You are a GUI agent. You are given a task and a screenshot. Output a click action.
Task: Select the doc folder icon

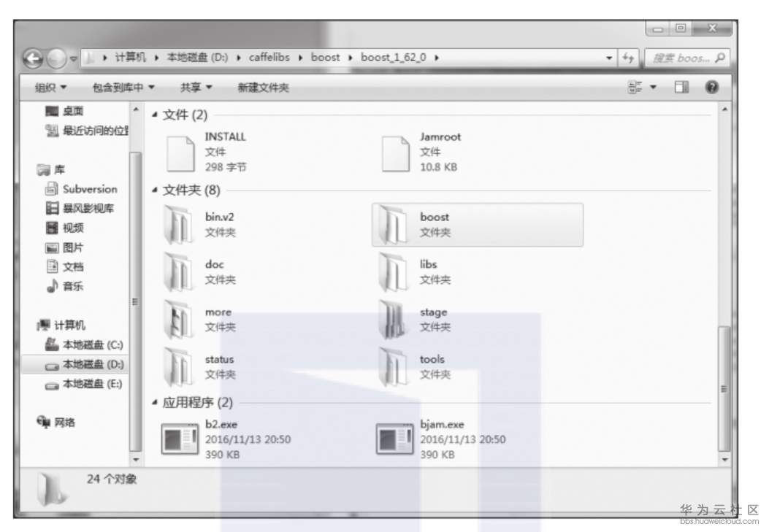[x=177, y=272]
